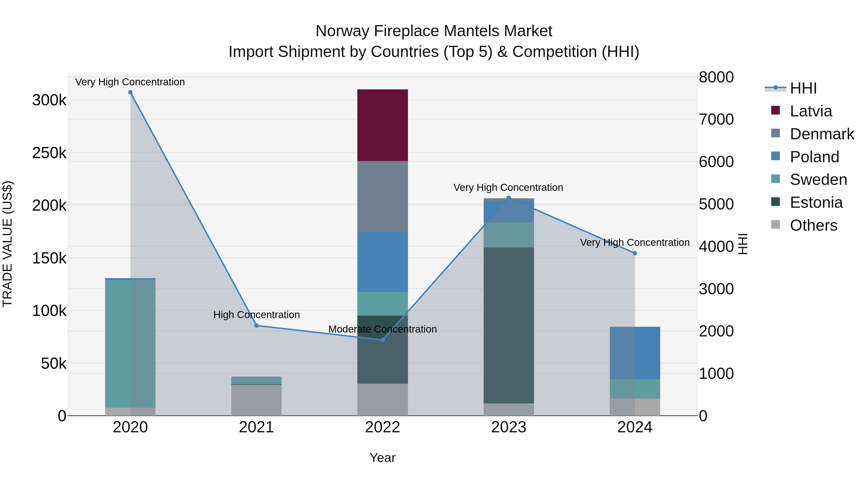Click the rotated 'HHI' right axis title
Viewport: 868px width, 488px height.
tap(743, 244)
